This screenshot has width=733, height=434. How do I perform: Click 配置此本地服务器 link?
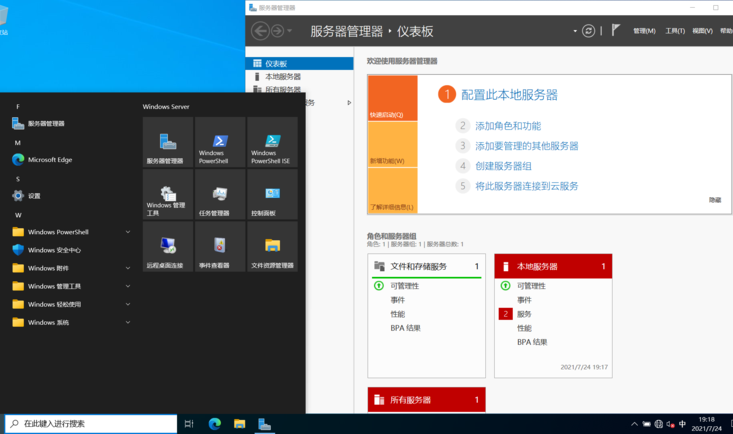tap(509, 95)
